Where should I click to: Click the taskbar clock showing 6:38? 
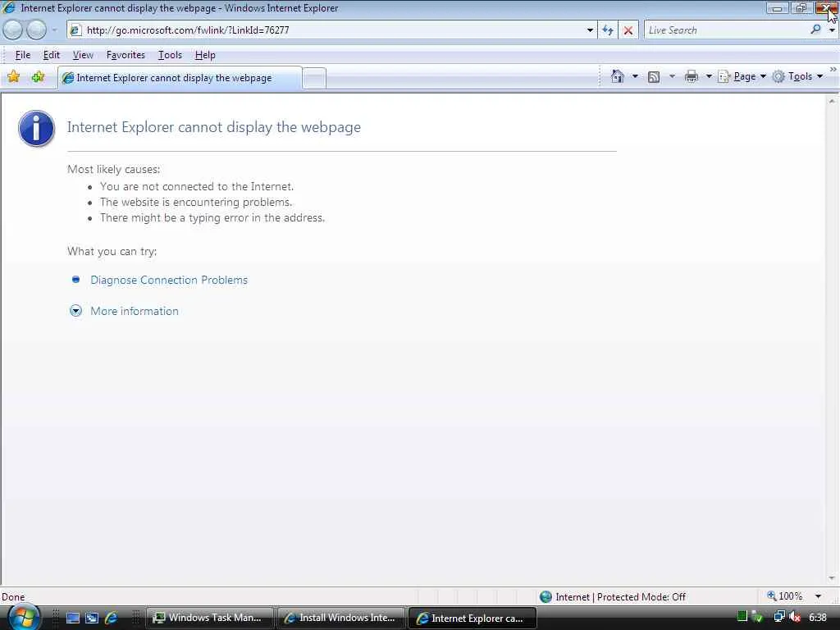click(818, 617)
